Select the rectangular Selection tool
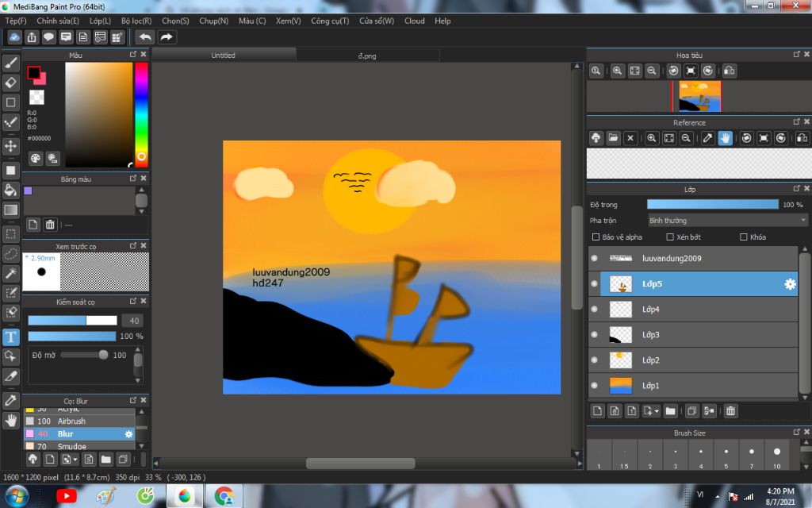 pyautogui.click(x=11, y=234)
